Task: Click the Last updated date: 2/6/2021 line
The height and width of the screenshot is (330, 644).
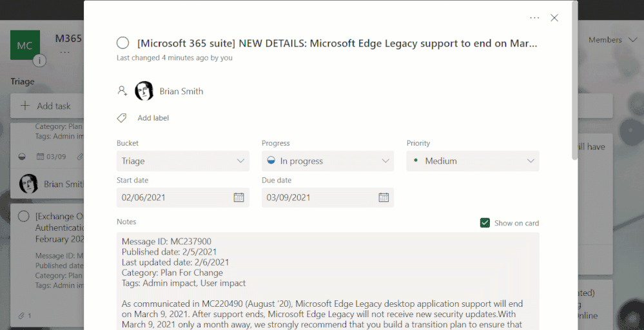Action: [175, 262]
